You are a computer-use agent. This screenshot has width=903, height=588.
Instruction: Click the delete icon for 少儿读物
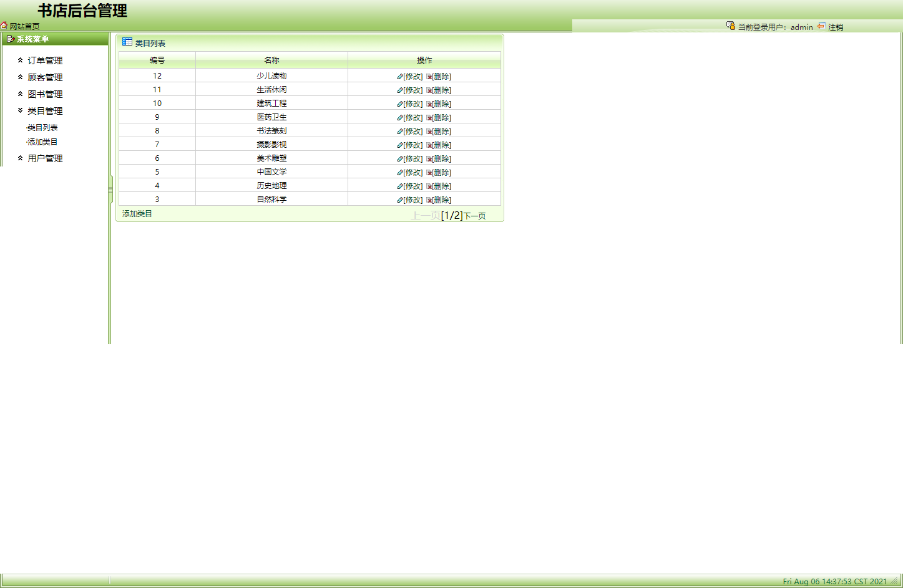(429, 77)
